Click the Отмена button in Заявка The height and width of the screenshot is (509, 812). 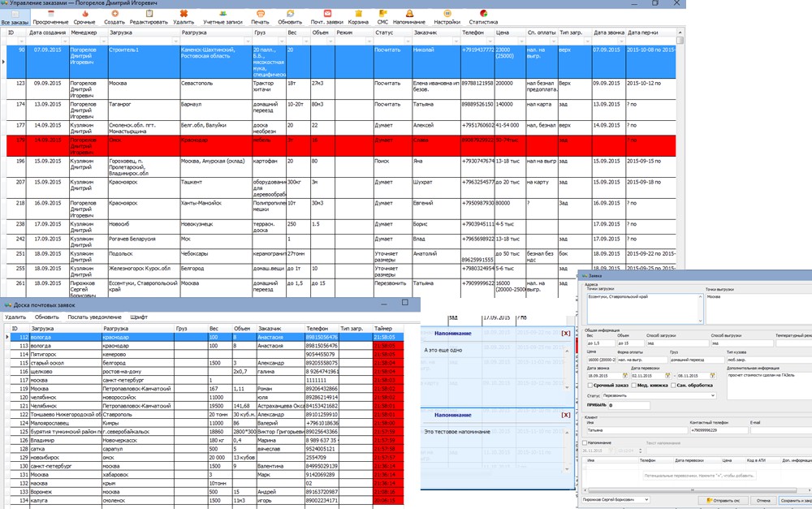tap(763, 500)
